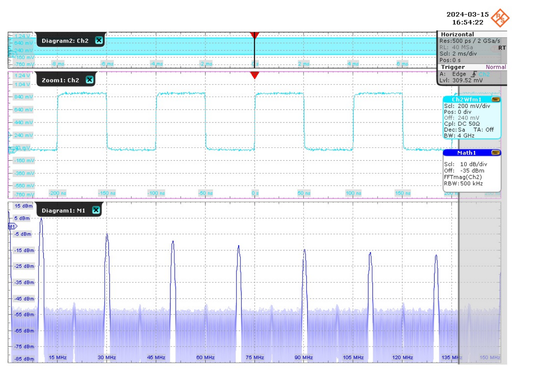Select the Ch2 trigger source label
Screen dimensions: 555x392
pos(484,74)
